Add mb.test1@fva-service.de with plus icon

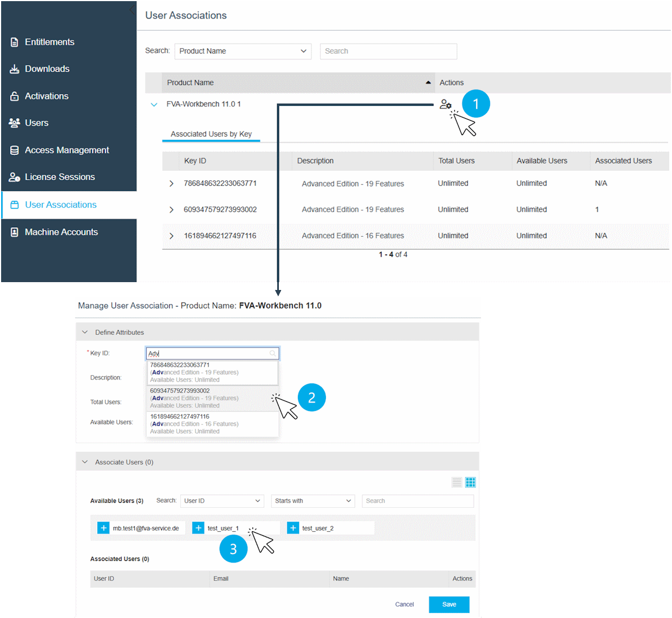click(x=104, y=528)
